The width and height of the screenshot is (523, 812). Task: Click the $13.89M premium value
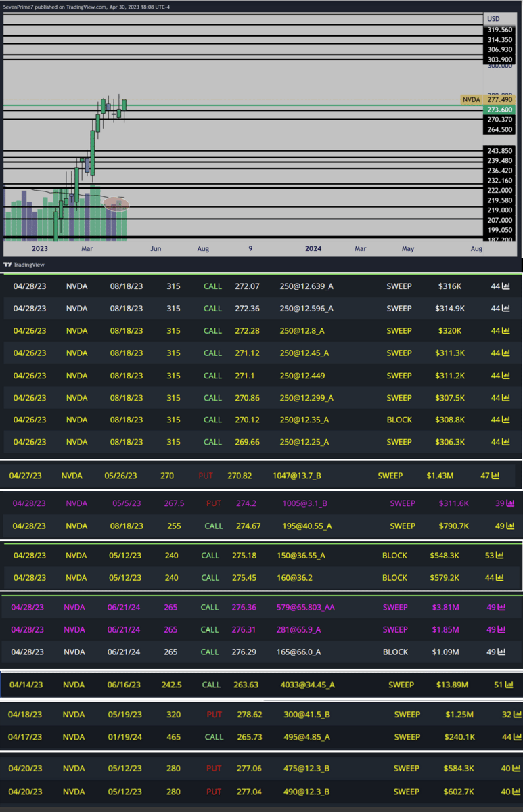click(453, 685)
